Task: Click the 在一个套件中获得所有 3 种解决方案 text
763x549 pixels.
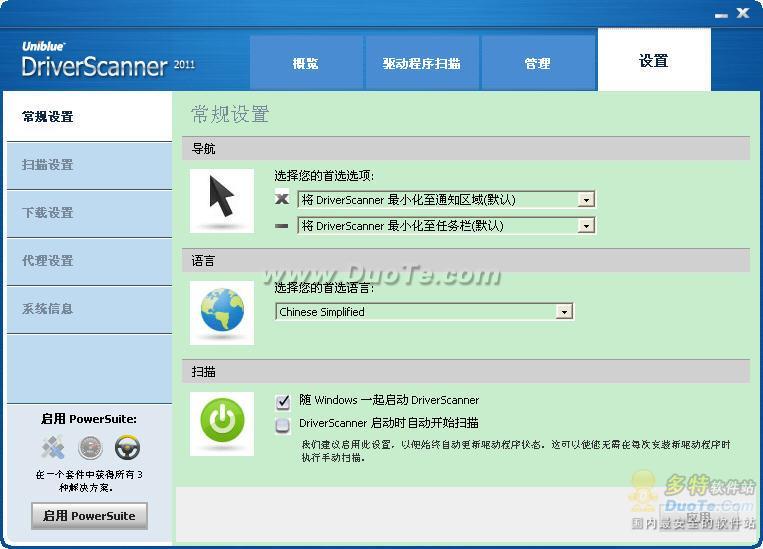Action: point(89,481)
